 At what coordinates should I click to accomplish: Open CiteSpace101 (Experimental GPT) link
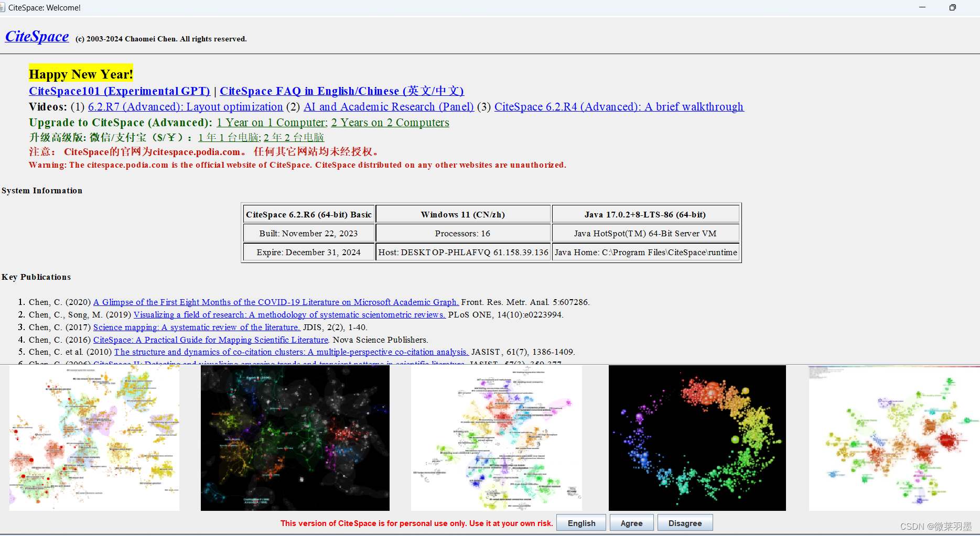click(x=120, y=91)
